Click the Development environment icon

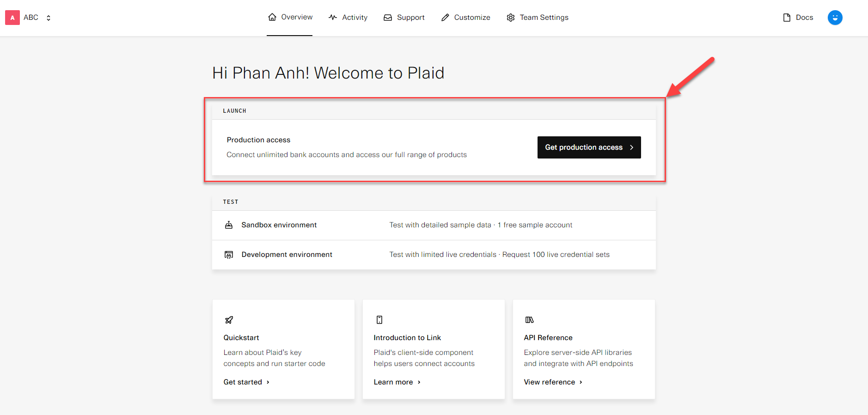click(229, 255)
